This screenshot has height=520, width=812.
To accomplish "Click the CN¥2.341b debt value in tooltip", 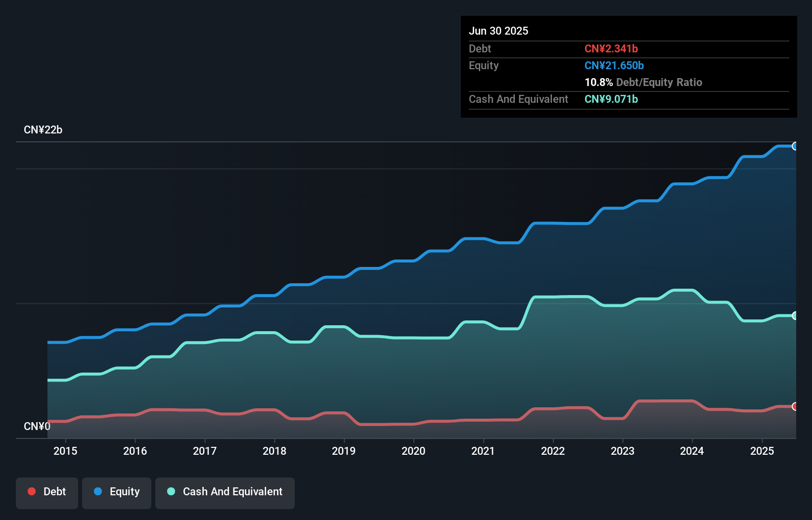I will (611, 49).
